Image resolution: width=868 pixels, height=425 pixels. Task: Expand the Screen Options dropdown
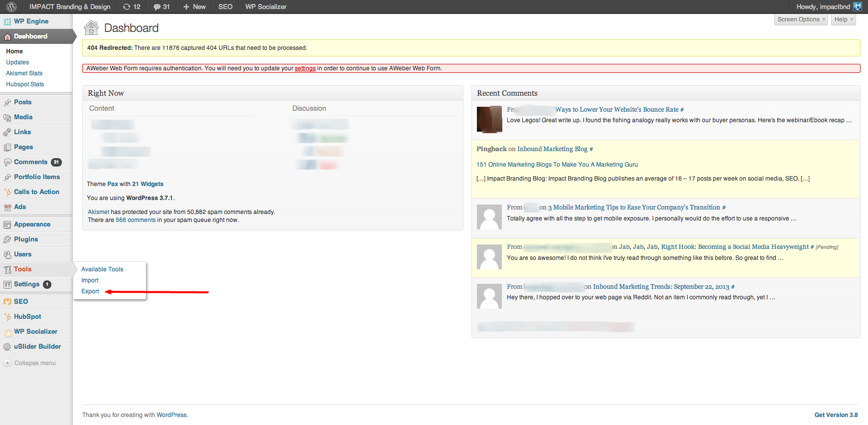801,19
